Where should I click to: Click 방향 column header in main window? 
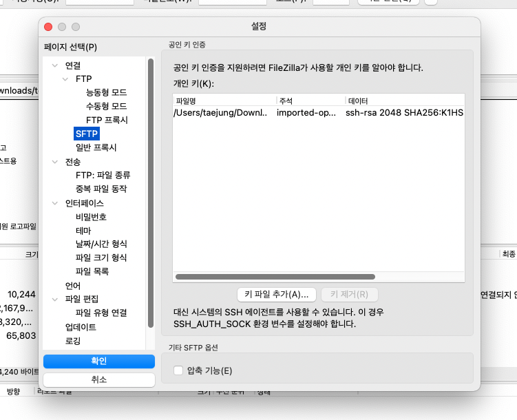[14, 392]
